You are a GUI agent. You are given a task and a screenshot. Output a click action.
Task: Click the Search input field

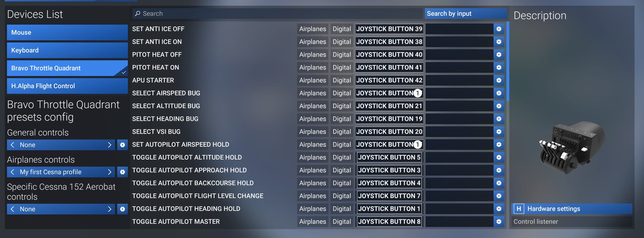click(277, 13)
